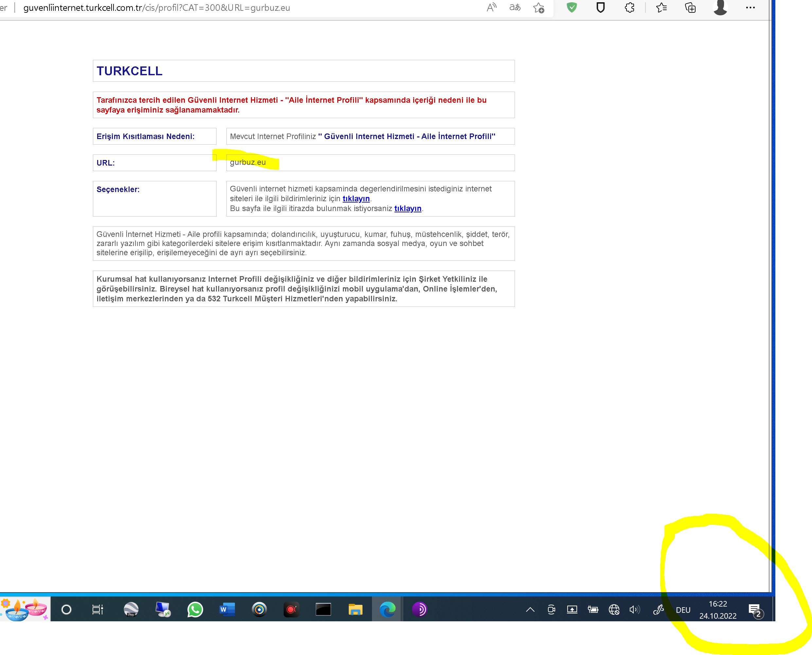Open the green shield extension
812x655 pixels.
(x=572, y=8)
